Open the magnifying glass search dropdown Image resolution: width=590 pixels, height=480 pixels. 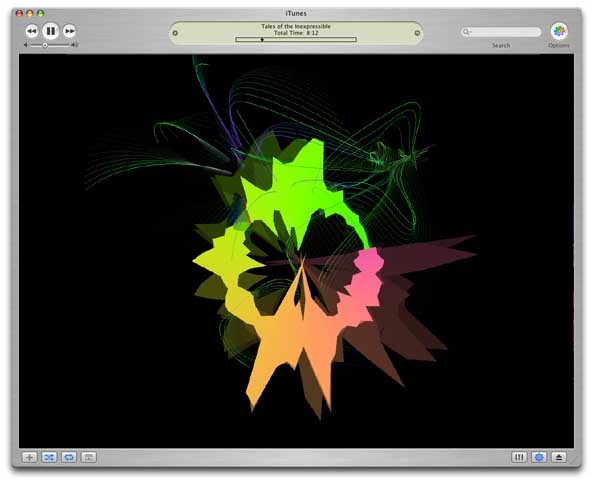point(467,32)
